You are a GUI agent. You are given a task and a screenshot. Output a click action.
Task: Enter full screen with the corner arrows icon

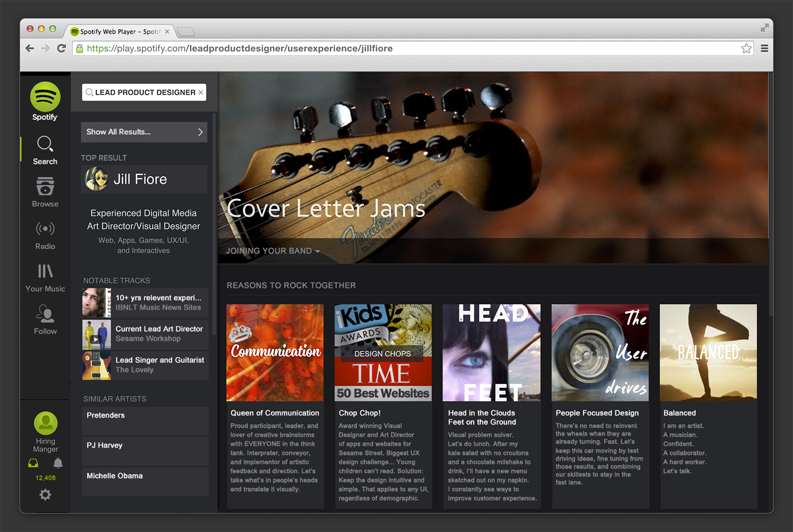pyautogui.click(x=765, y=28)
